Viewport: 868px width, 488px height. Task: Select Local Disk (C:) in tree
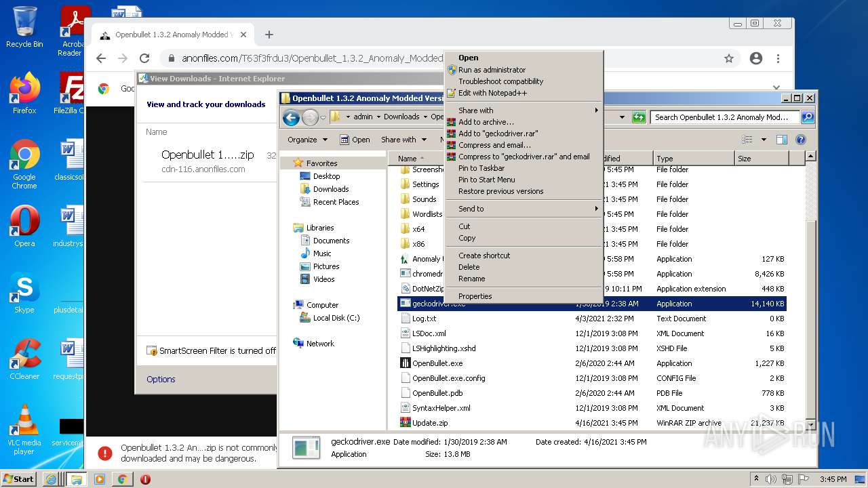(336, 318)
